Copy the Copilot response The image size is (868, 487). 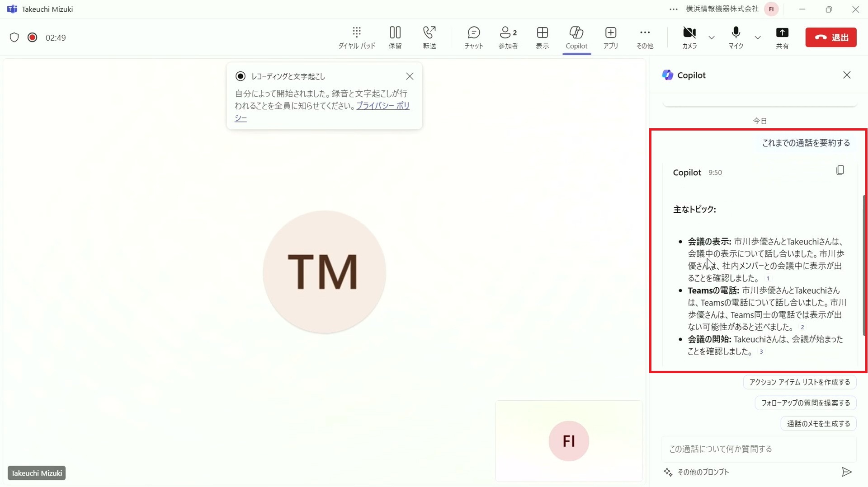[840, 170]
